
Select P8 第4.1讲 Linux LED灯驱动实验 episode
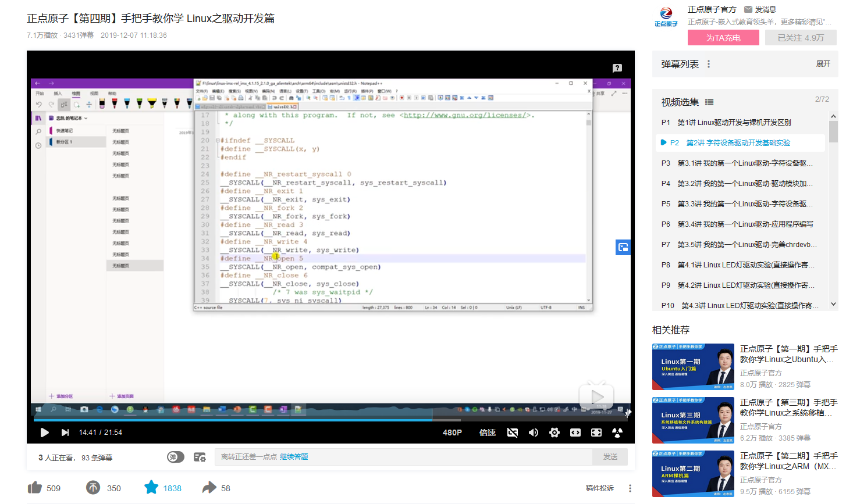coord(740,265)
